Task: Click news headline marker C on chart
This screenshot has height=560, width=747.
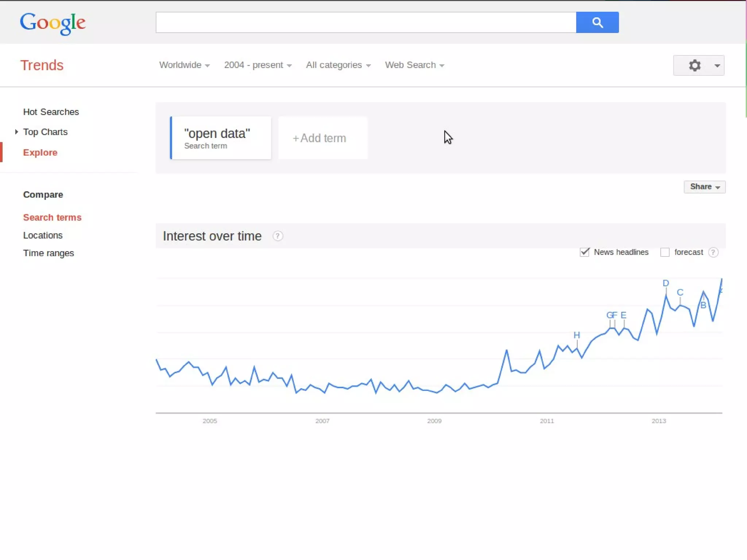Action: [x=680, y=293]
